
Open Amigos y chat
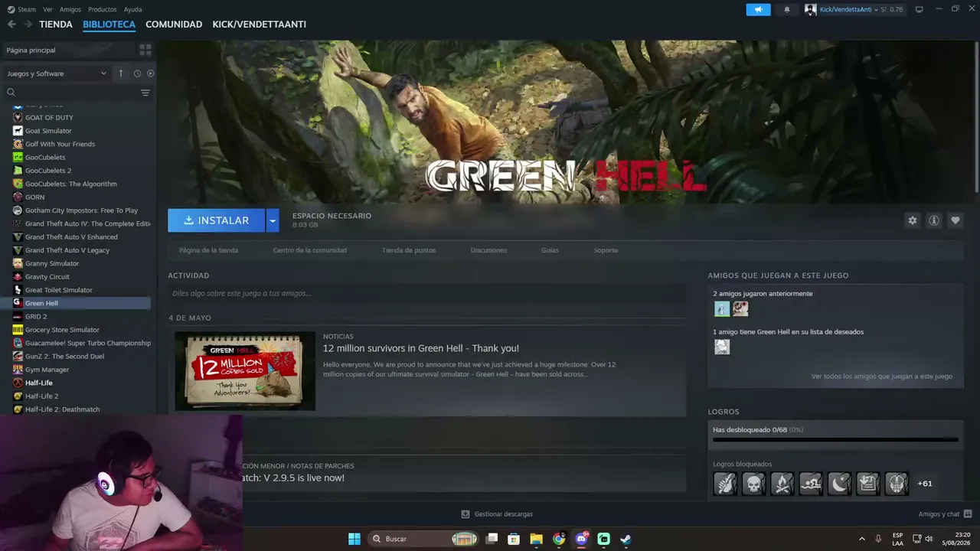tap(945, 514)
